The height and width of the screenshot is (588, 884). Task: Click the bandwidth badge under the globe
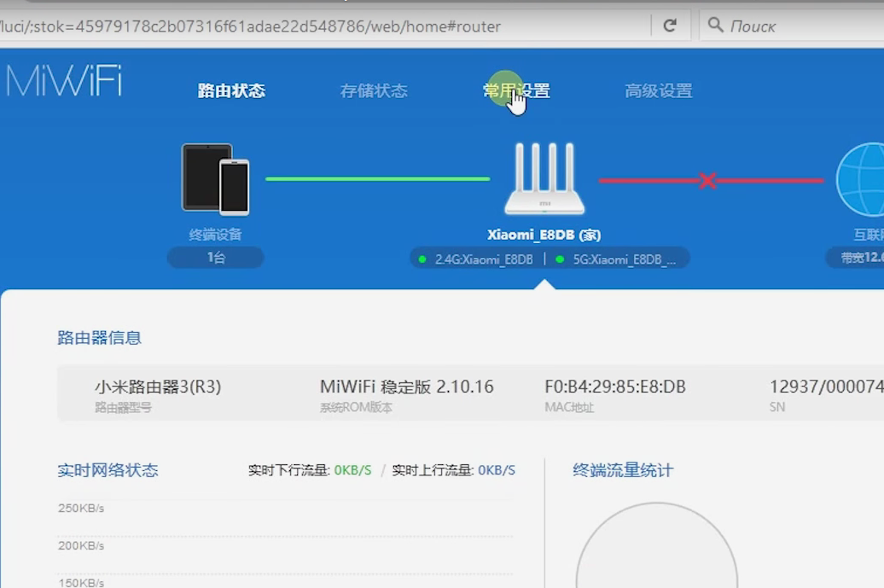(855, 258)
